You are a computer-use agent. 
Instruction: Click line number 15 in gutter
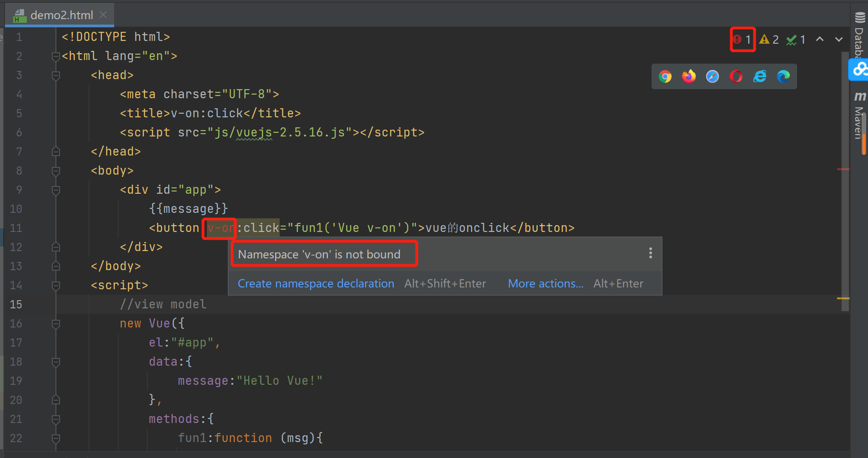pos(16,304)
